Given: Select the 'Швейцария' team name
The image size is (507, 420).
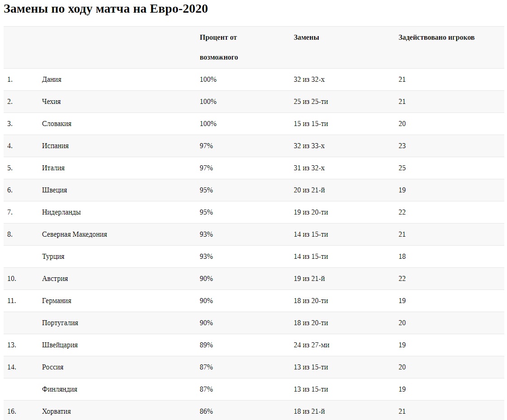Looking at the screenshot, I should (60, 345).
